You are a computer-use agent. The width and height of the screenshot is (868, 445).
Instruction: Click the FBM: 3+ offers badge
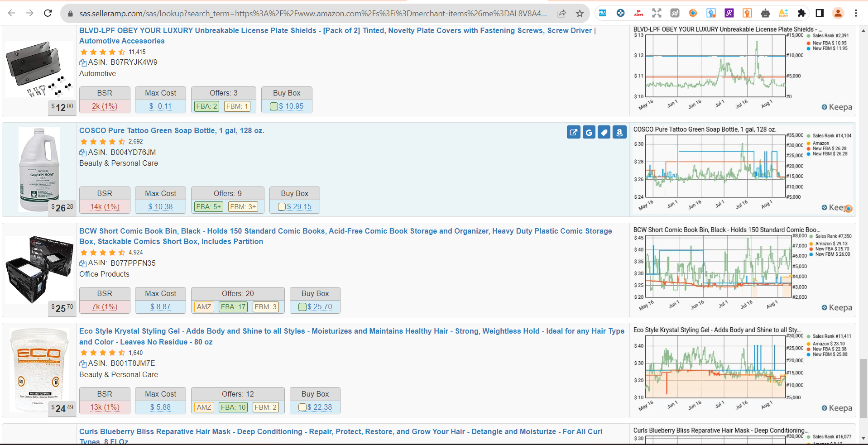click(243, 207)
